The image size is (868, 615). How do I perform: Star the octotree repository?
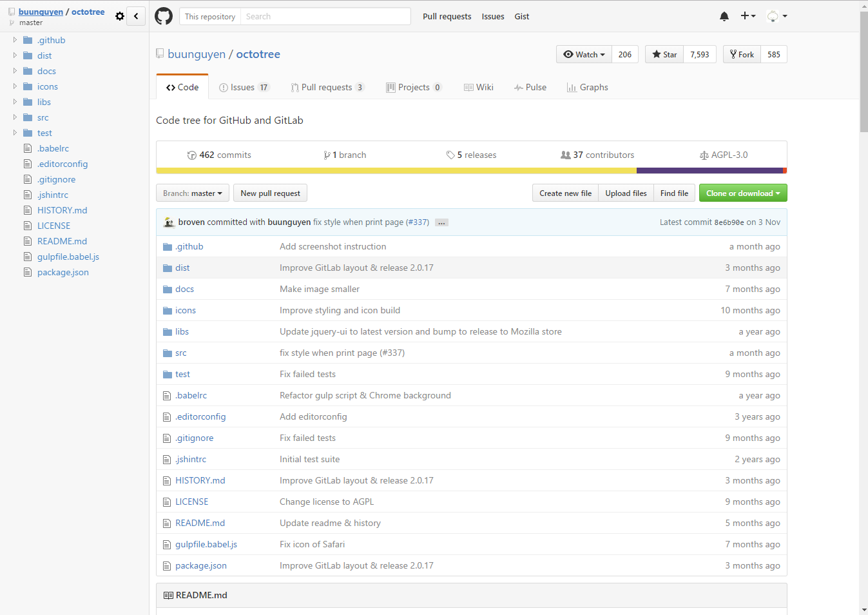pyautogui.click(x=664, y=55)
